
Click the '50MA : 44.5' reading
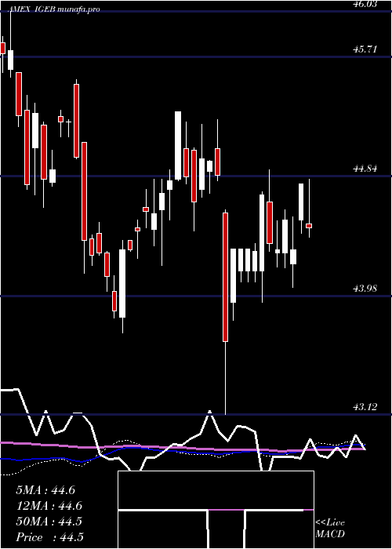tap(49, 522)
